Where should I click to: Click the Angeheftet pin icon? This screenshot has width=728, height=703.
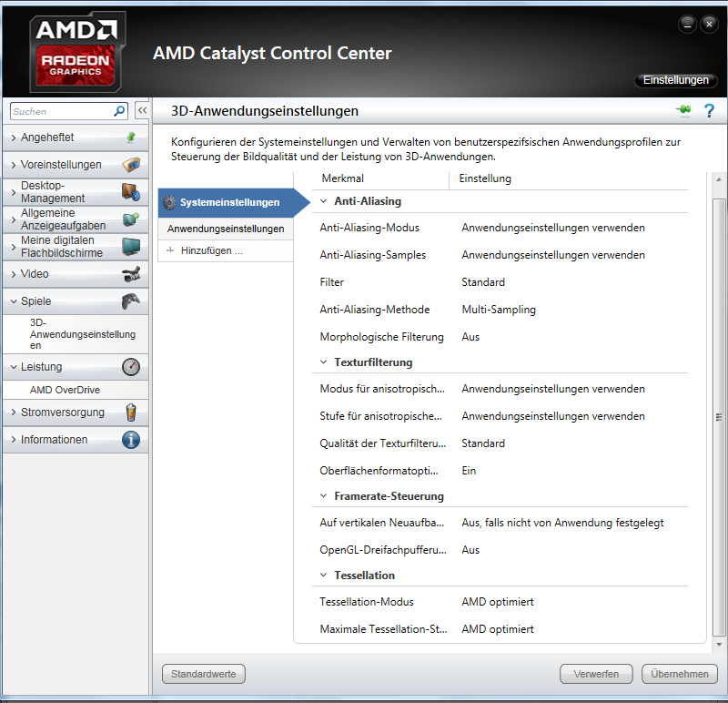tap(131, 138)
